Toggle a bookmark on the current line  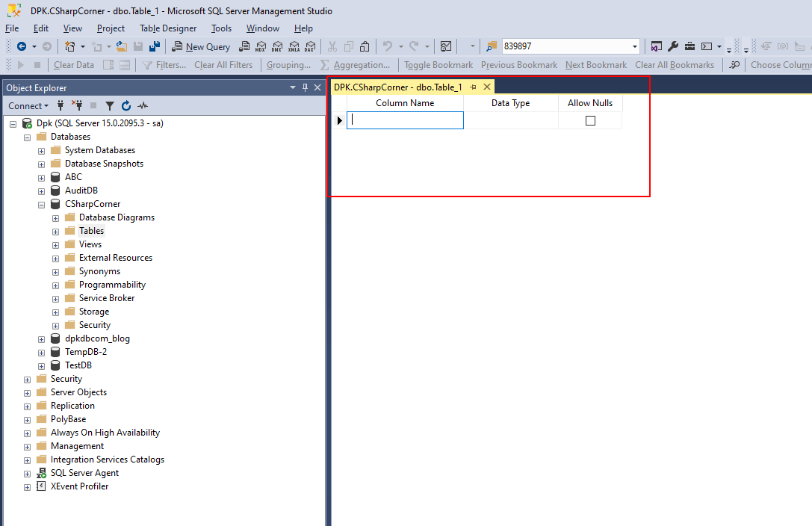pyautogui.click(x=438, y=65)
